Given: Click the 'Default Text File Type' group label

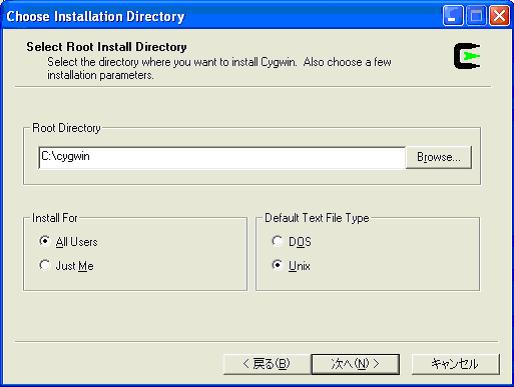Looking at the screenshot, I should tap(317, 218).
